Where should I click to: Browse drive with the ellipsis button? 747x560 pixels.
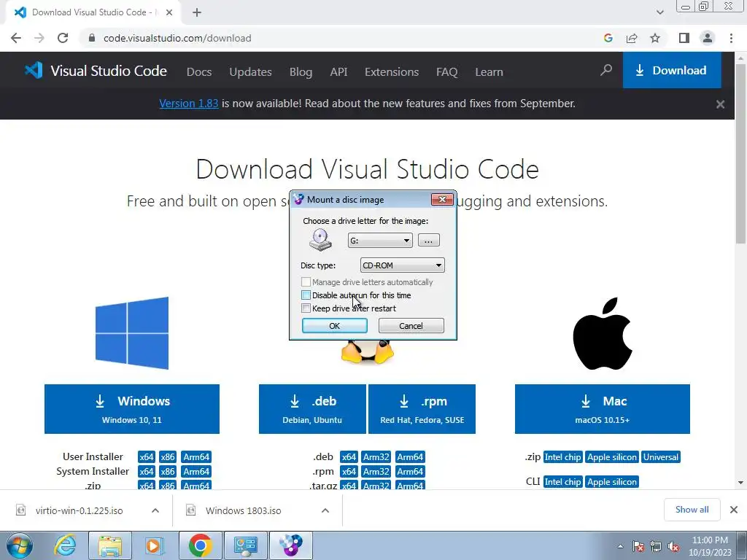coord(429,241)
